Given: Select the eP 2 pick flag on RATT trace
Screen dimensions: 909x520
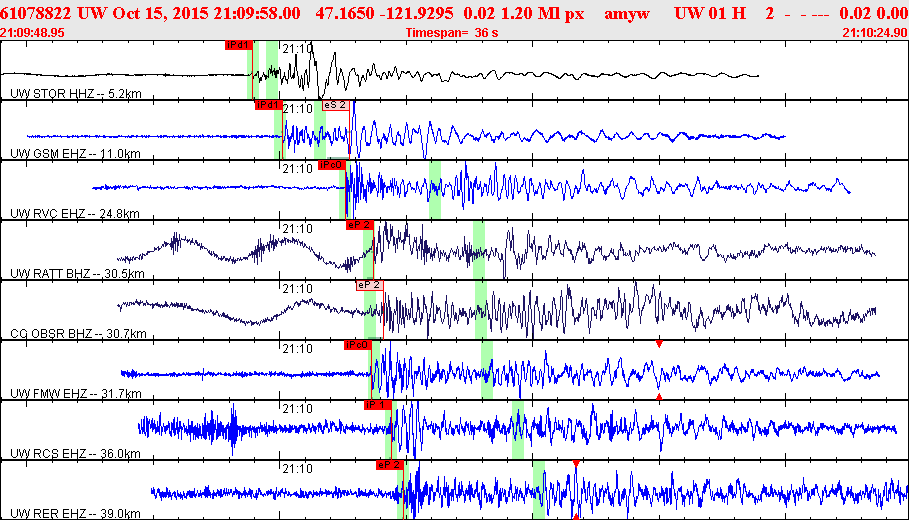Looking at the screenshot, I should click(359, 225).
